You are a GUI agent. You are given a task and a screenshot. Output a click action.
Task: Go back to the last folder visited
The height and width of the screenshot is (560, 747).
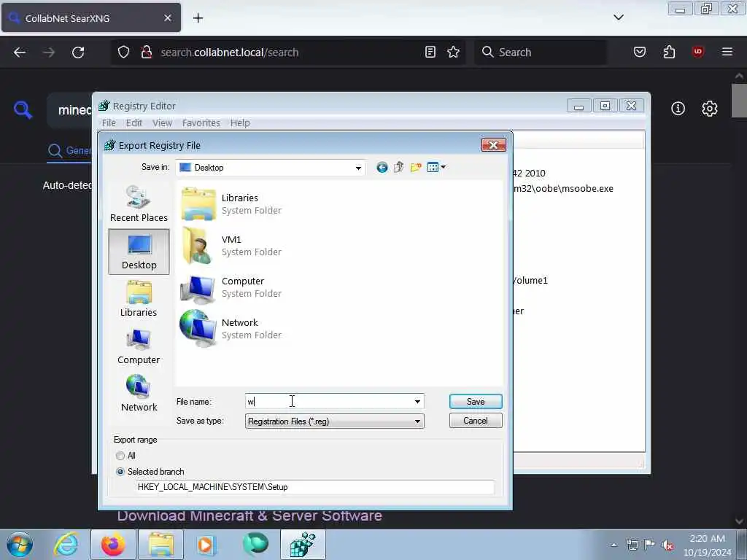(382, 167)
